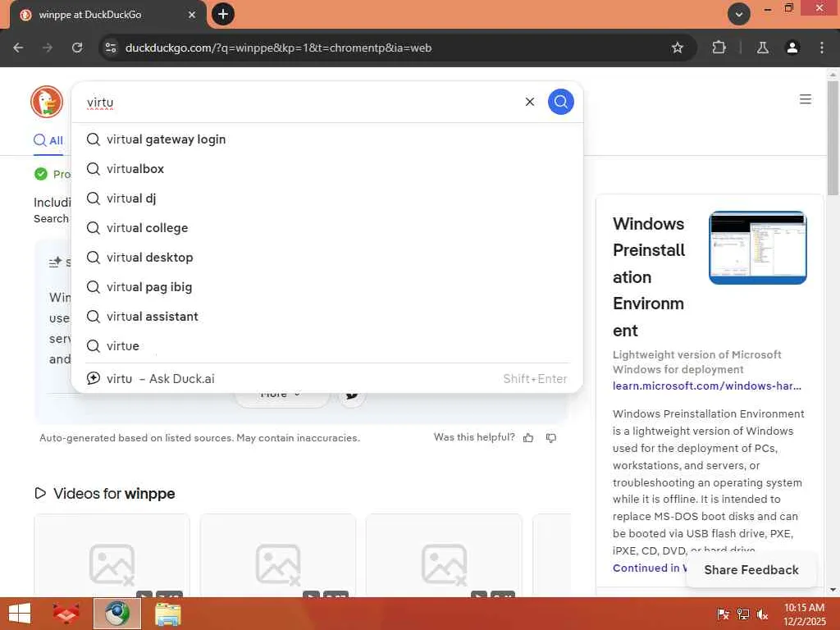Image resolution: width=840 pixels, height=630 pixels.
Task: Click the page vertical scrollbar thumb
Action: 832,138
